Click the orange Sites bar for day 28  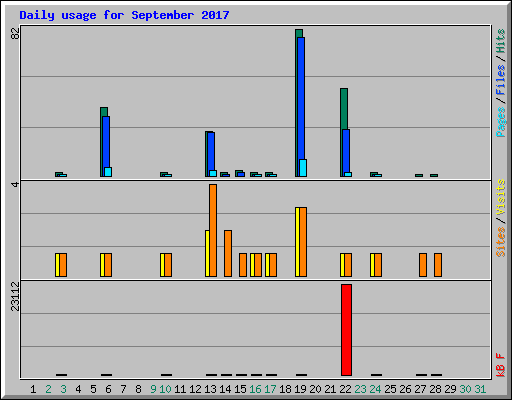[x=438, y=265]
